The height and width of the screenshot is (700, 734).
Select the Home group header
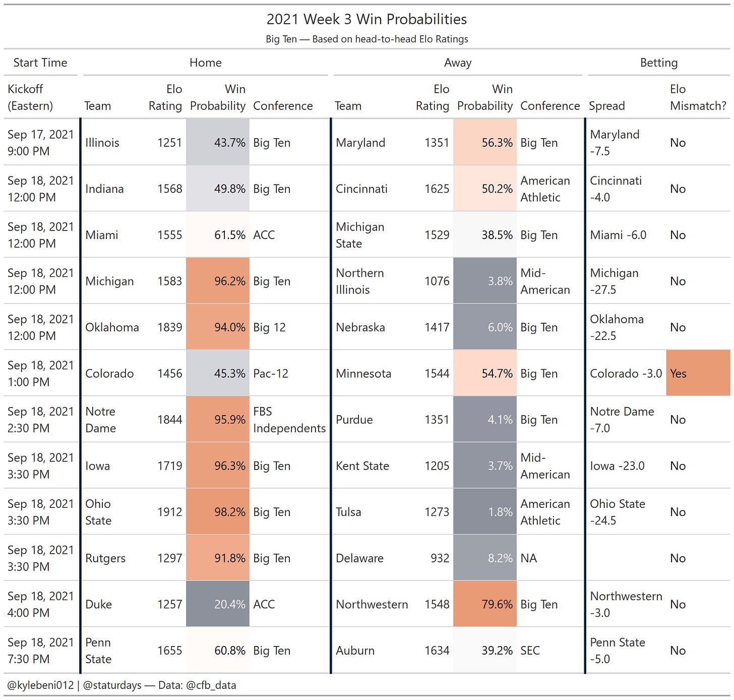[x=205, y=63]
